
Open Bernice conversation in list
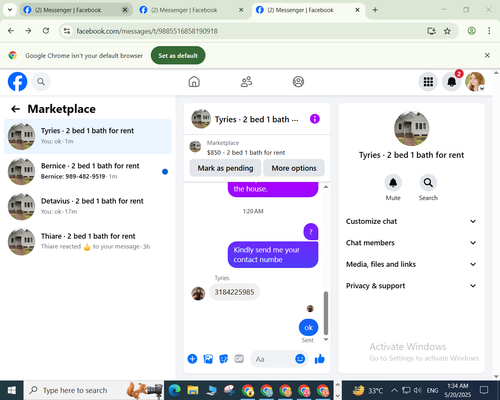88,171
